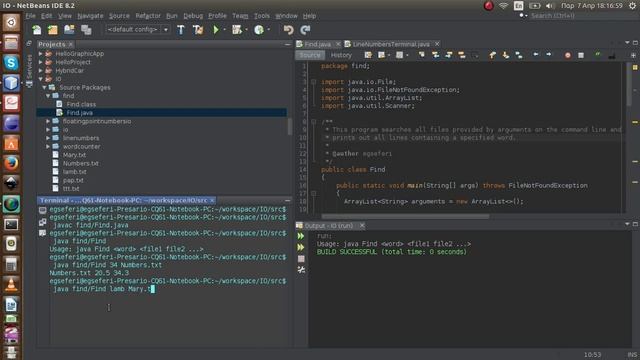Image resolution: width=640 pixels, height=360 pixels.
Task: Click the editor toolbar right arrow icon
Action: (x=549, y=55)
